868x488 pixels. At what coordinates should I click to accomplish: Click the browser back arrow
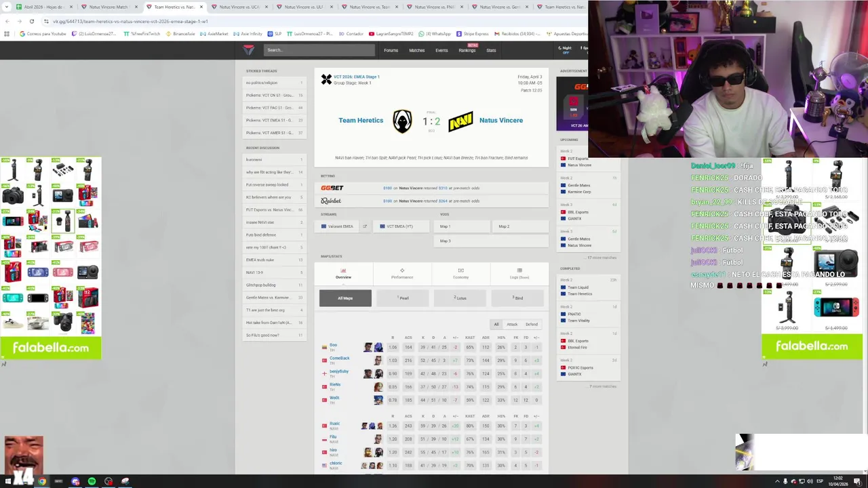coord(7,21)
